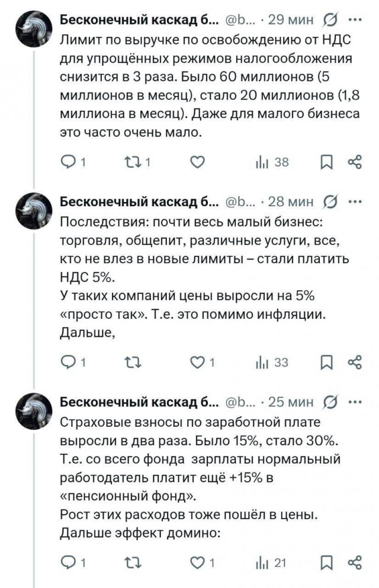Open the profile avatar of Бесконечный каскад
This screenshot has width=379, height=588.
34,28
